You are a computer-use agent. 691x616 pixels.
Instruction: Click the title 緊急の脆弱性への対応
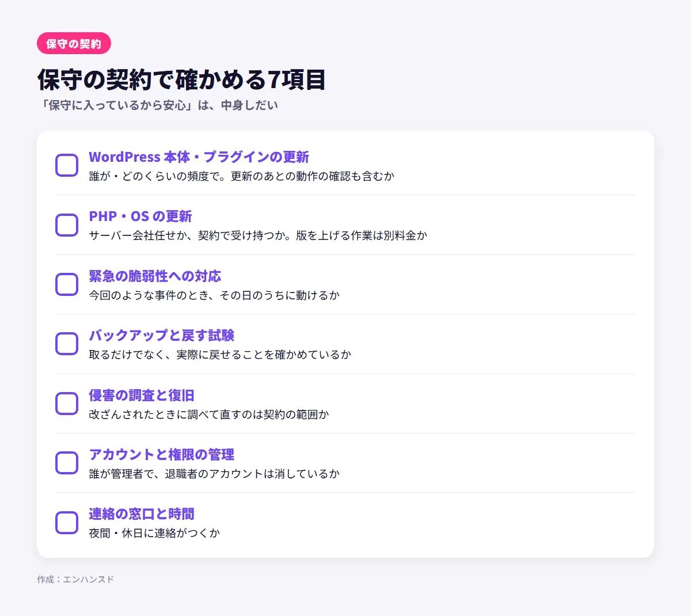[155, 276]
